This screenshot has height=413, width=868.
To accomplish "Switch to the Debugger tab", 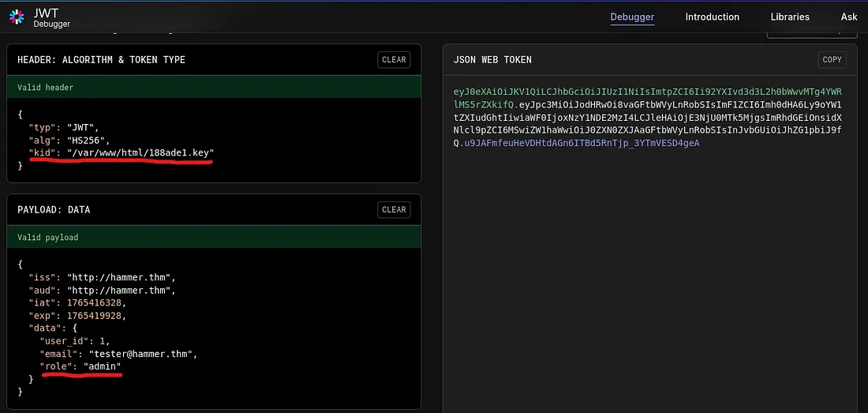I will [x=632, y=17].
